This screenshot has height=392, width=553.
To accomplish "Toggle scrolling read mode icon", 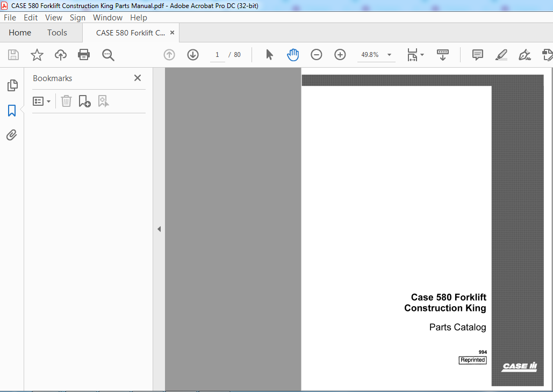I will click(443, 55).
